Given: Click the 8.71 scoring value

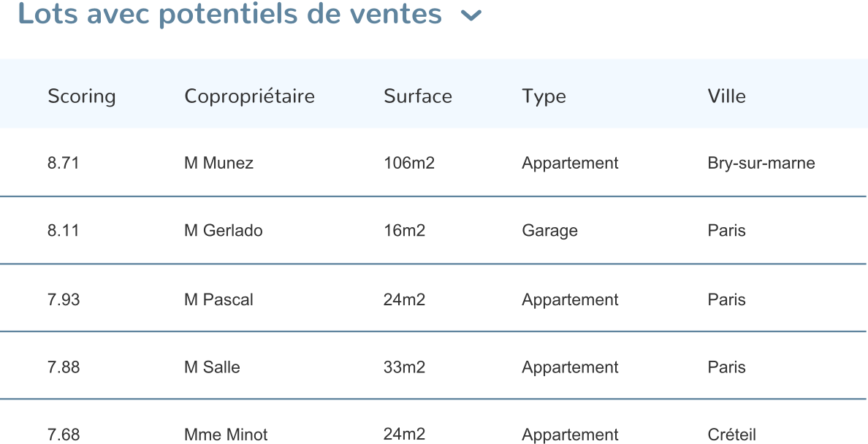Looking at the screenshot, I should [63, 163].
